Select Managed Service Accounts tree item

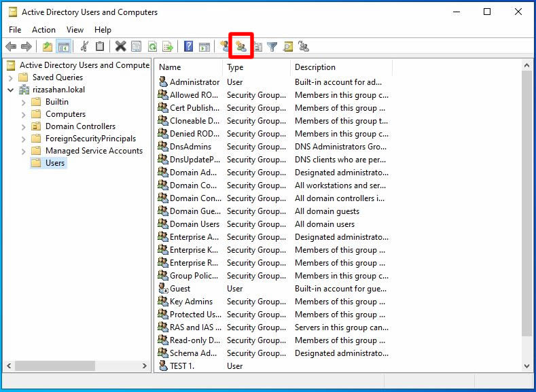click(x=94, y=151)
